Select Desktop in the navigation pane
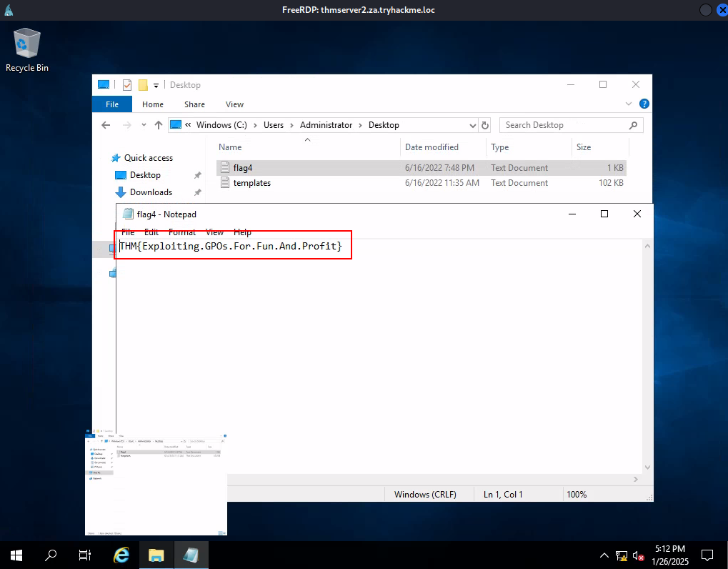Viewport: 728px width, 569px height. (138, 175)
